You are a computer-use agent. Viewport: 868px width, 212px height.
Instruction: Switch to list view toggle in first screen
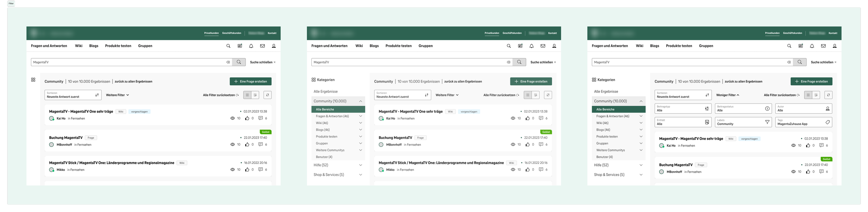point(247,95)
